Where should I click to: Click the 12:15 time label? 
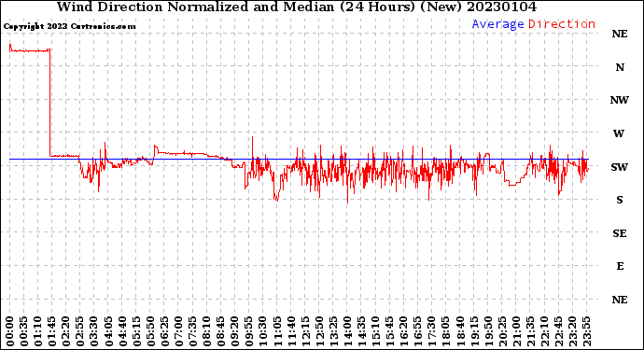(305, 331)
